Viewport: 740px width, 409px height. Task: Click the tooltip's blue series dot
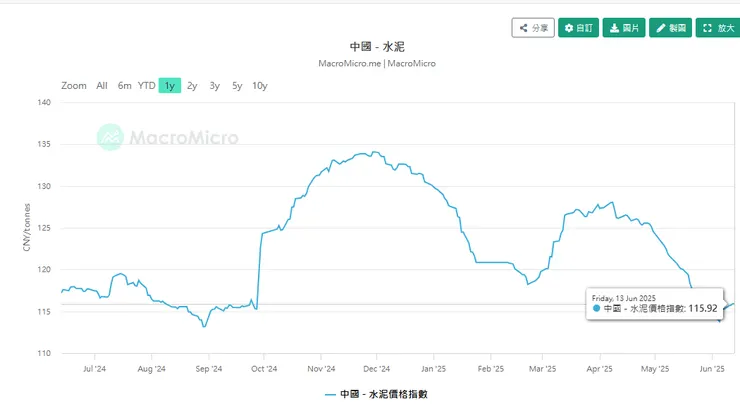(597, 309)
